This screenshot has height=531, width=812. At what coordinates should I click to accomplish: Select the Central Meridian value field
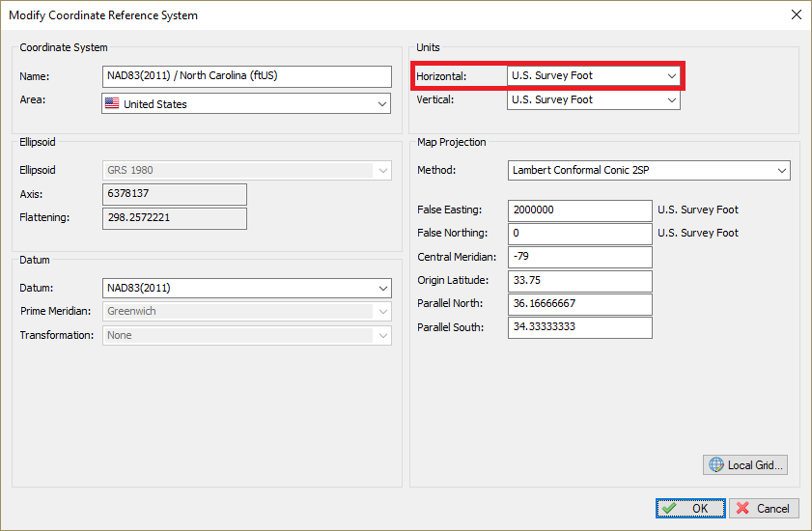coord(579,257)
